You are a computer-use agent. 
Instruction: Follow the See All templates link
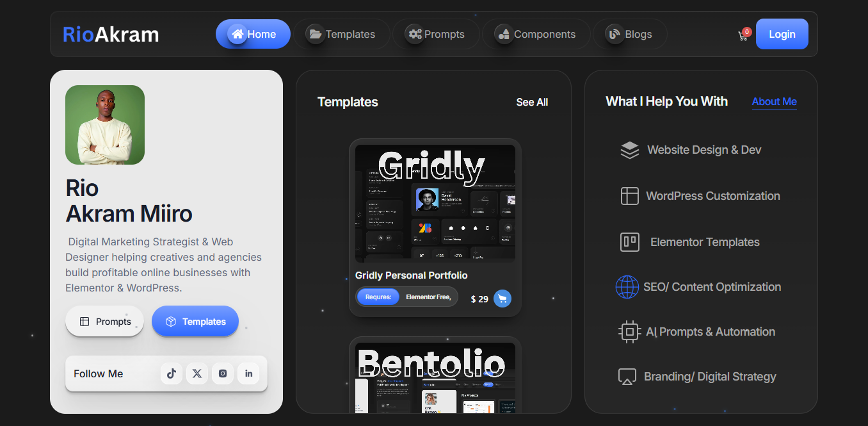532,102
